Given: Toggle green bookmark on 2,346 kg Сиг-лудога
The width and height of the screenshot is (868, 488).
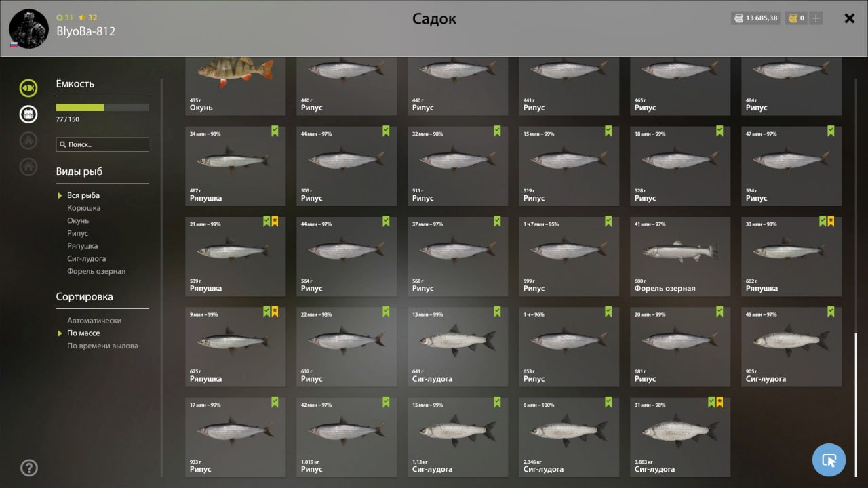Looking at the screenshot, I should (x=608, y=402).
